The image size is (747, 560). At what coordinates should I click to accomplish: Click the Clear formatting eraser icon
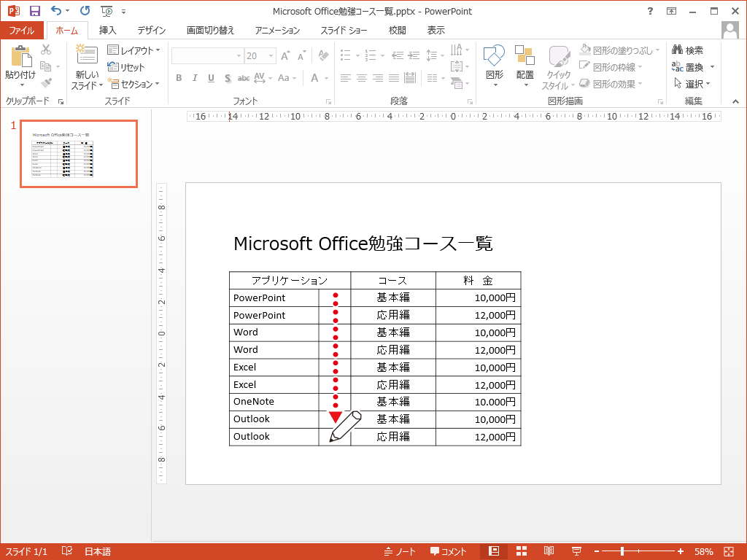click(x=323, y=55)
